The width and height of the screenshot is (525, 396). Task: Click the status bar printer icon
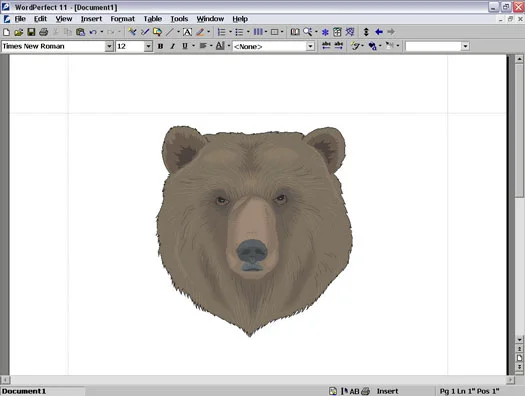(366, 391)
